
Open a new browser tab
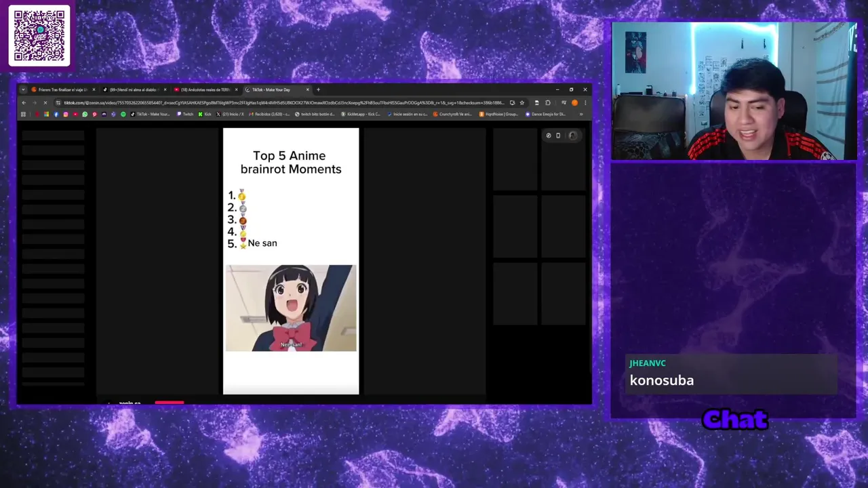[318, 89]
